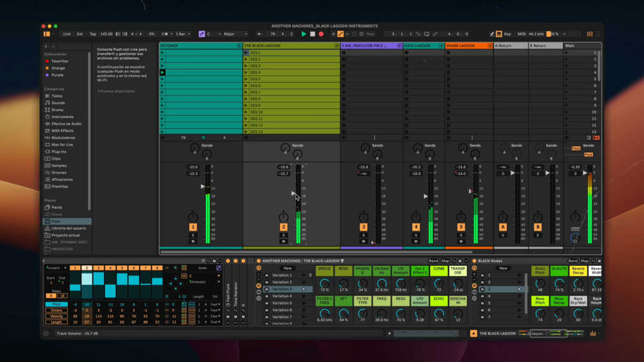Select the A Return track header
The width and height of the screenshot is (644, 362).
point(511,45)
